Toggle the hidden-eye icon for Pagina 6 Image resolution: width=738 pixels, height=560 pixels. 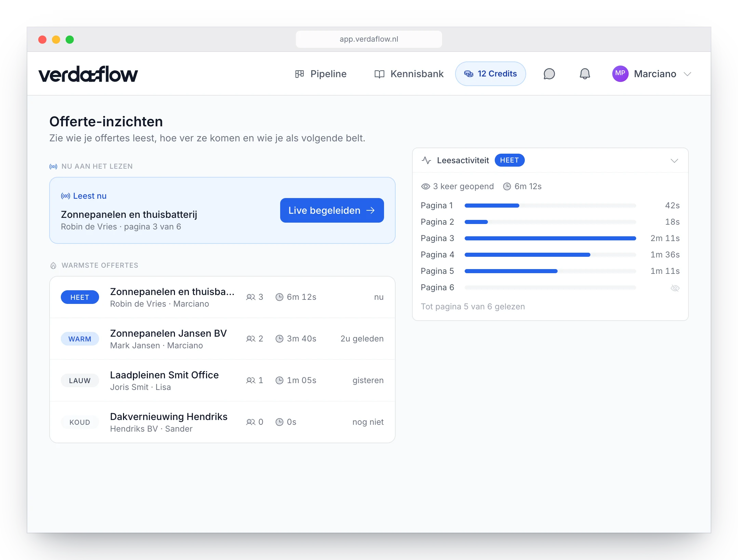pos(675,288)
